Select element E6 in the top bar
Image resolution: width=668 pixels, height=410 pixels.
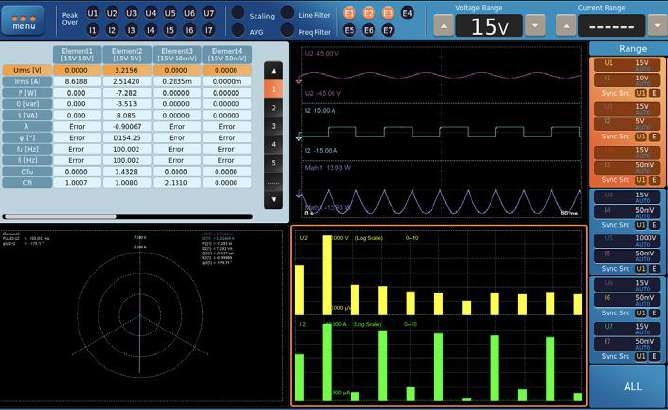[369, 30]
